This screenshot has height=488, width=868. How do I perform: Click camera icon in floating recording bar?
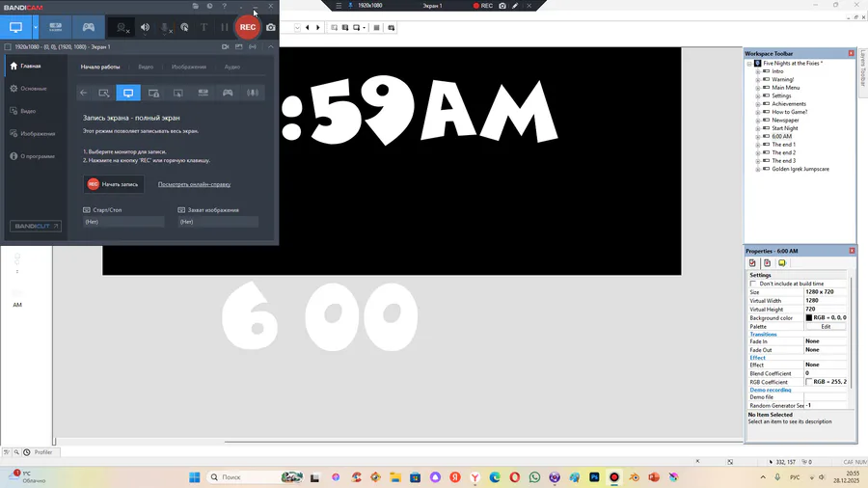[x=502, y=6]
